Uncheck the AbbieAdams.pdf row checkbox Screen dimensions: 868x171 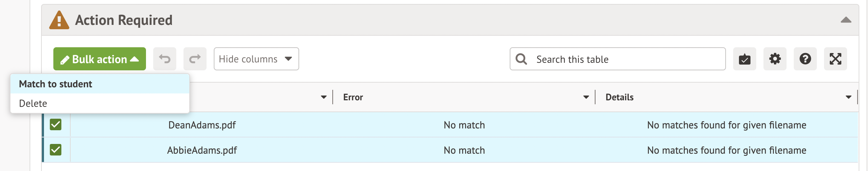tap(56, 150)
